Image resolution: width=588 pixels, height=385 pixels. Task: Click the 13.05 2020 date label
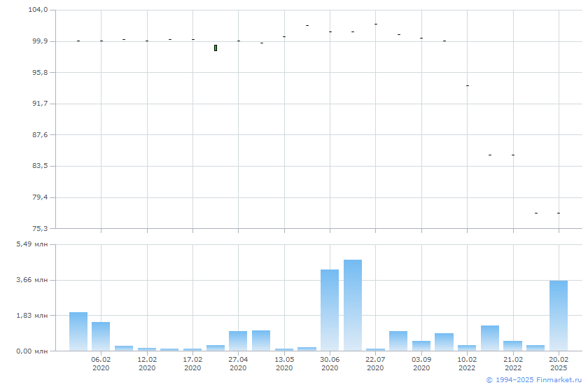tap(284, 363)
